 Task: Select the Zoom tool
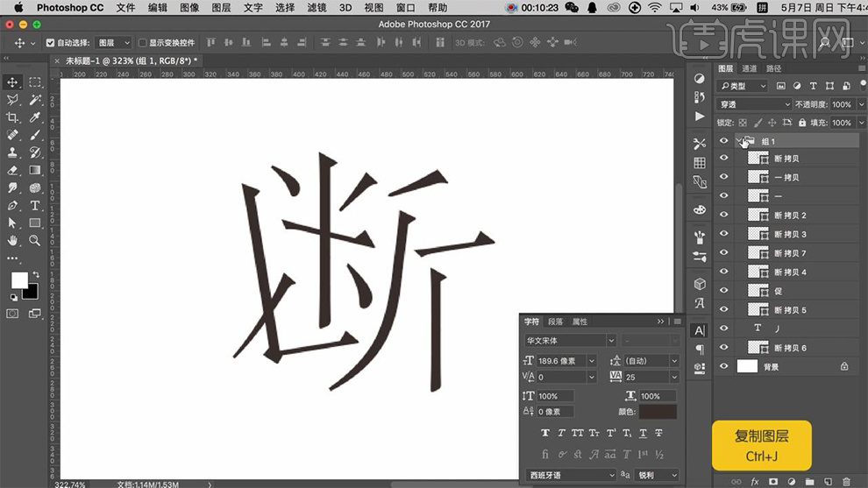35,241
